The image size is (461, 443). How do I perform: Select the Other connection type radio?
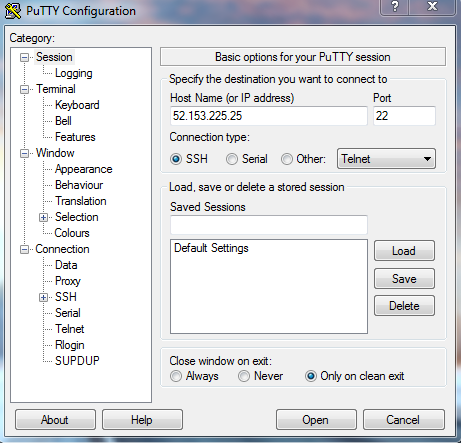coord(287,159)
